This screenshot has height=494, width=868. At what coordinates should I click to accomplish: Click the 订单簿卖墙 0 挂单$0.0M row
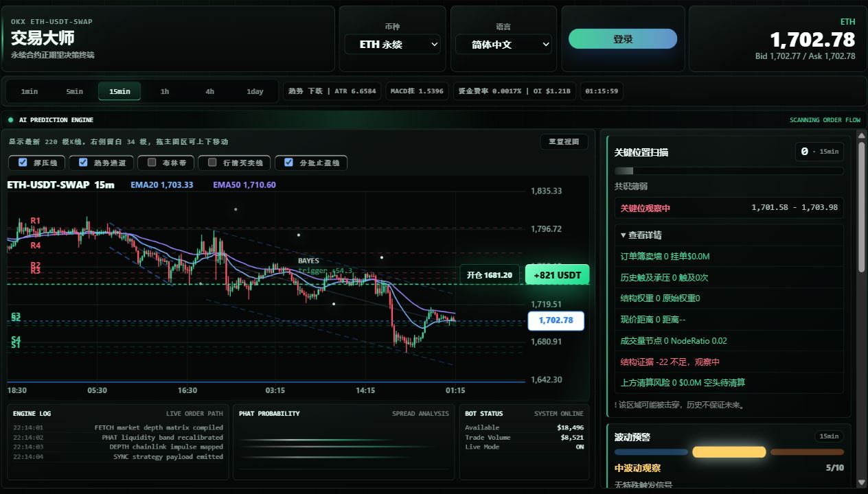pos(729,256)
